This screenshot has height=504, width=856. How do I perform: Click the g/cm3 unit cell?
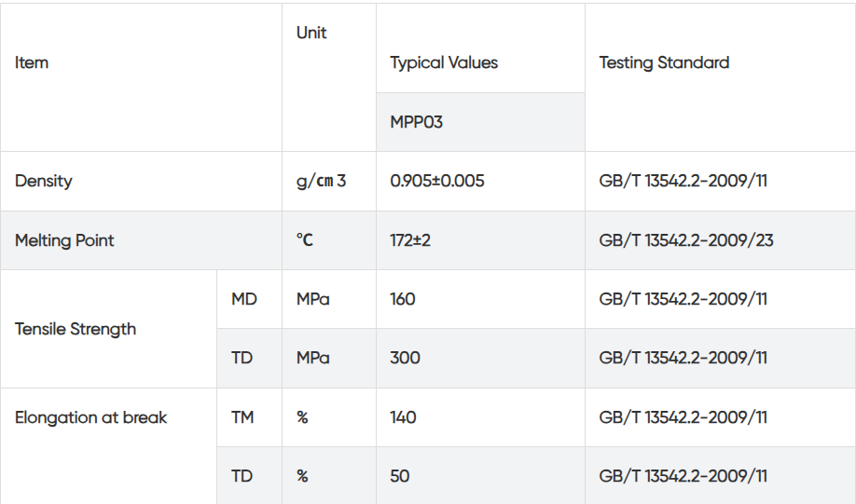(x=321, y=181)
